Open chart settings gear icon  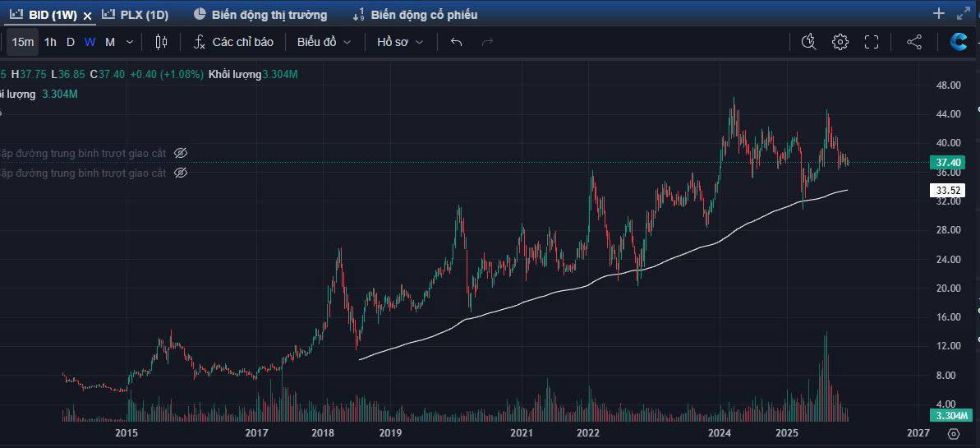840,42
